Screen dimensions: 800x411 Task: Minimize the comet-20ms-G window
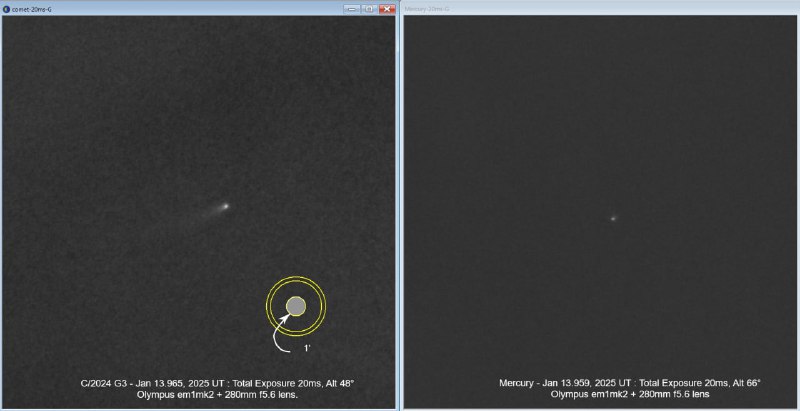click(x=351, y=8)
